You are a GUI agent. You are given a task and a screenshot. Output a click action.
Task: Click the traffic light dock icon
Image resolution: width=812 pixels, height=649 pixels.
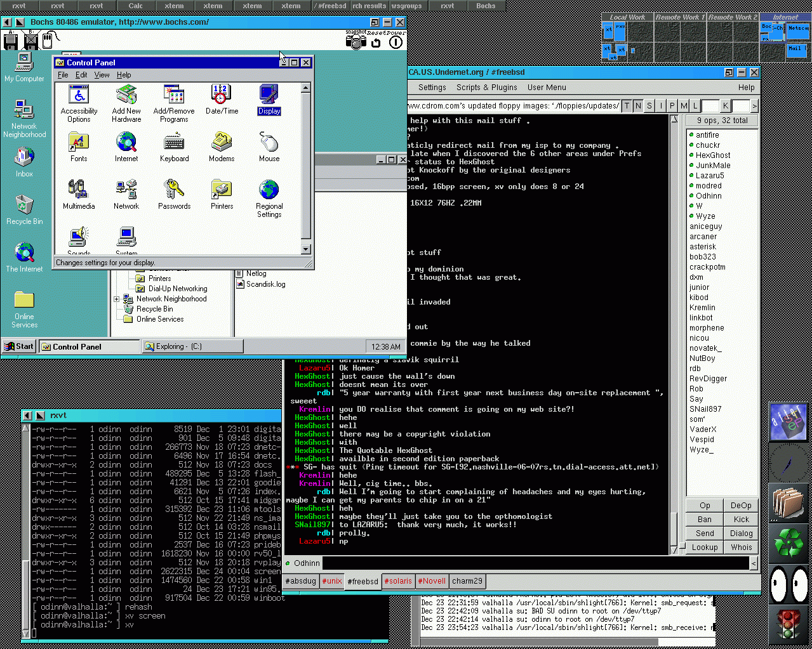(x=789, y=624)
